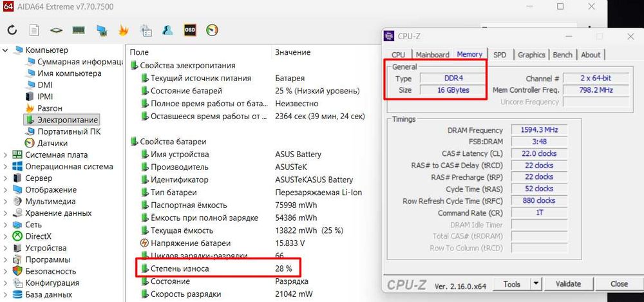Expand the Операционная система node
Viewport: 644px width, 302px height.
pos(5,166)
